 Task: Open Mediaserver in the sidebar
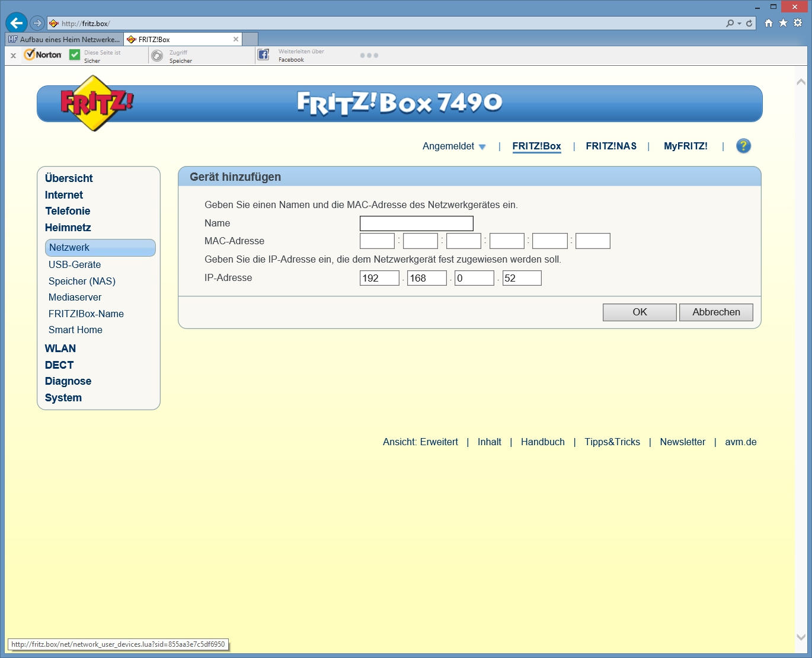pyautogui.click(x=75, y=298)
